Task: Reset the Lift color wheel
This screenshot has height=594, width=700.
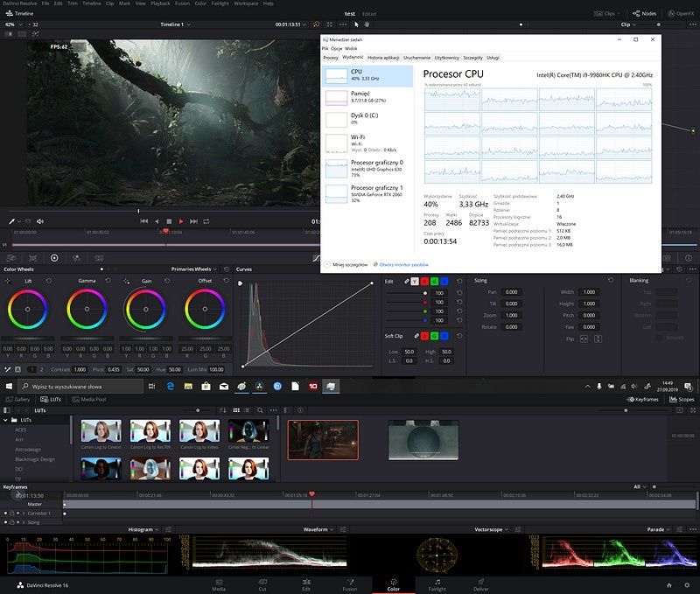Action: coord(49,281)
